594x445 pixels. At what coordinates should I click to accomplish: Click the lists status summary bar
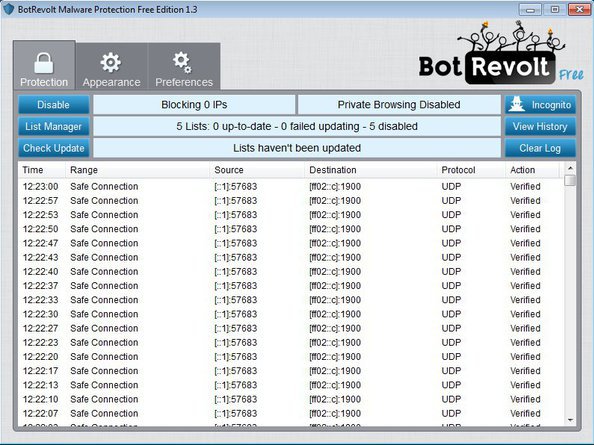coord(297,126)
